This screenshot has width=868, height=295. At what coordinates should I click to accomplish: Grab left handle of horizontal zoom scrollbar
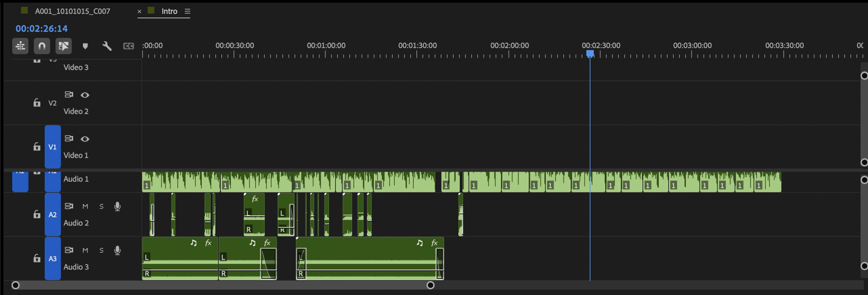tap(15, 285)
